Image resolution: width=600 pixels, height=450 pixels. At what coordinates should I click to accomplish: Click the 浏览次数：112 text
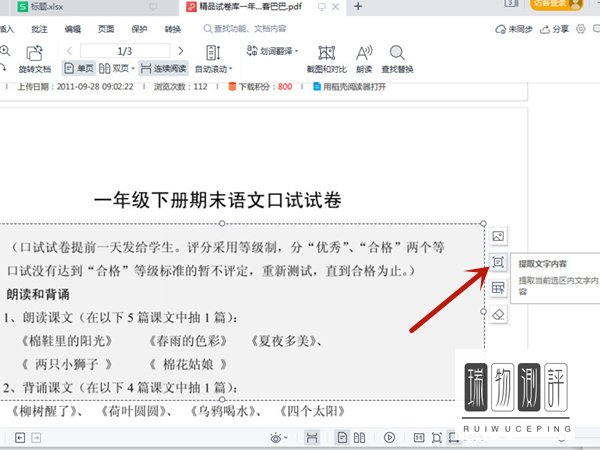[x=181, y=87]
